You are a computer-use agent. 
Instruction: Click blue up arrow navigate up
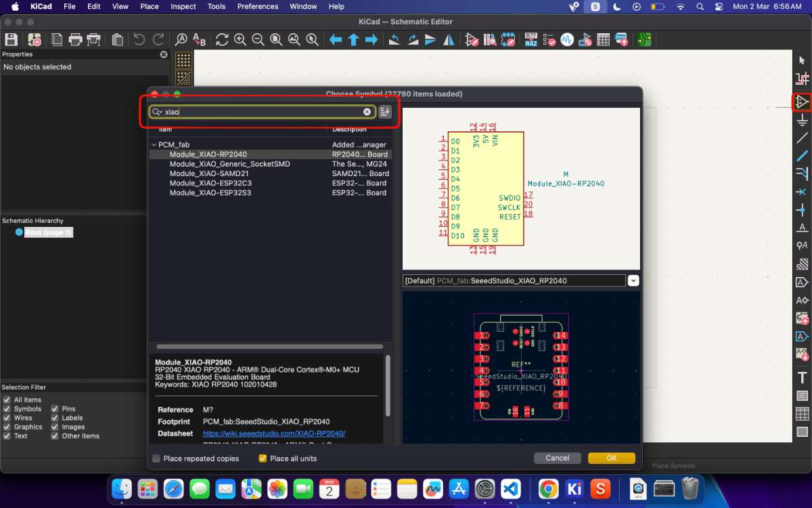pos(353,40)
